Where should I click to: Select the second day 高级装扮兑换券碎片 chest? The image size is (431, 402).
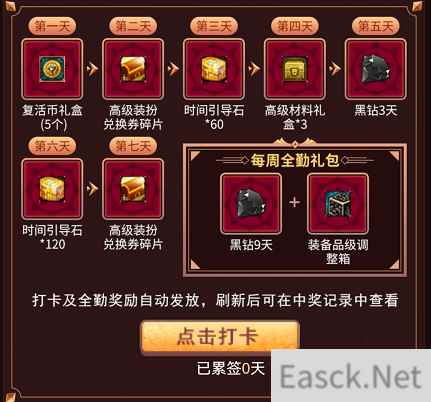tap(133, 69)
